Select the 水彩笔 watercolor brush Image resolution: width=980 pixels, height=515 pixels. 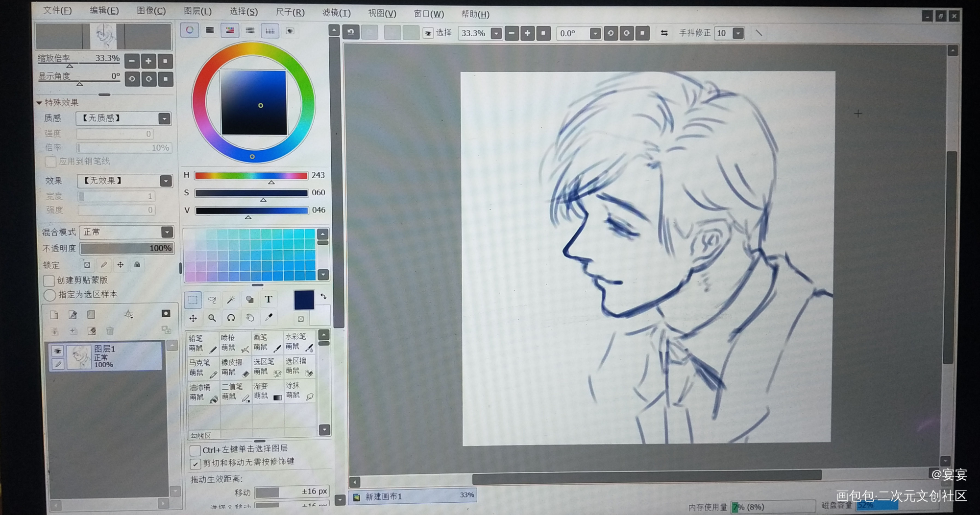[299, 342]
